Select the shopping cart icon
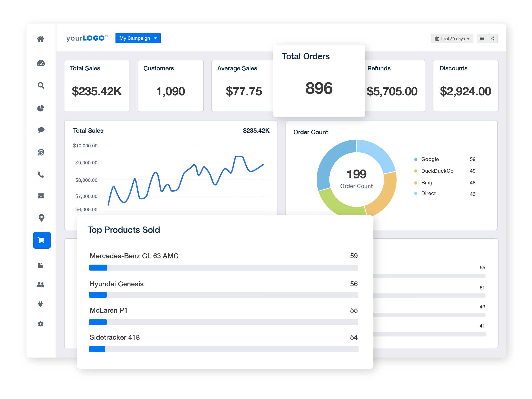Viewport: 532px width, 399px height. [41, 240]
